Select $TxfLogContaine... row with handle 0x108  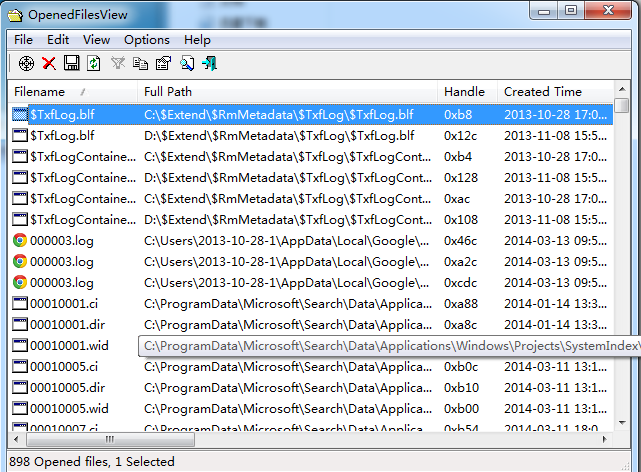click(311, 219)
